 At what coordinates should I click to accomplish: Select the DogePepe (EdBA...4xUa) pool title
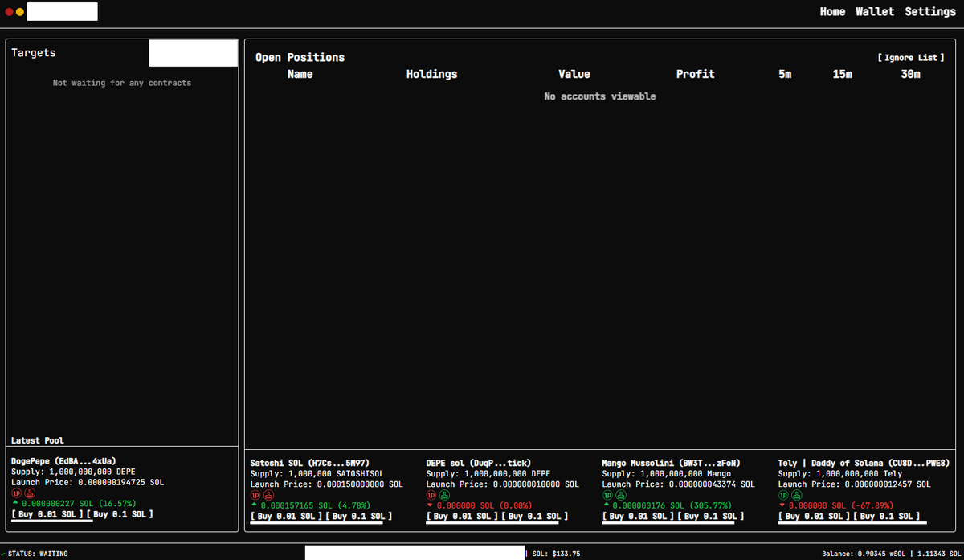(63, 461)
